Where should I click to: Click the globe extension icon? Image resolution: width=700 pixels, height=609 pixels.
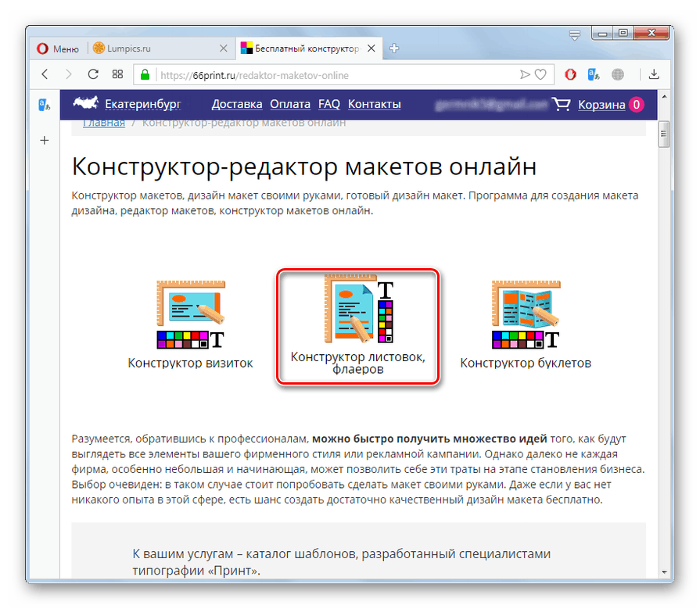[617, 74]
